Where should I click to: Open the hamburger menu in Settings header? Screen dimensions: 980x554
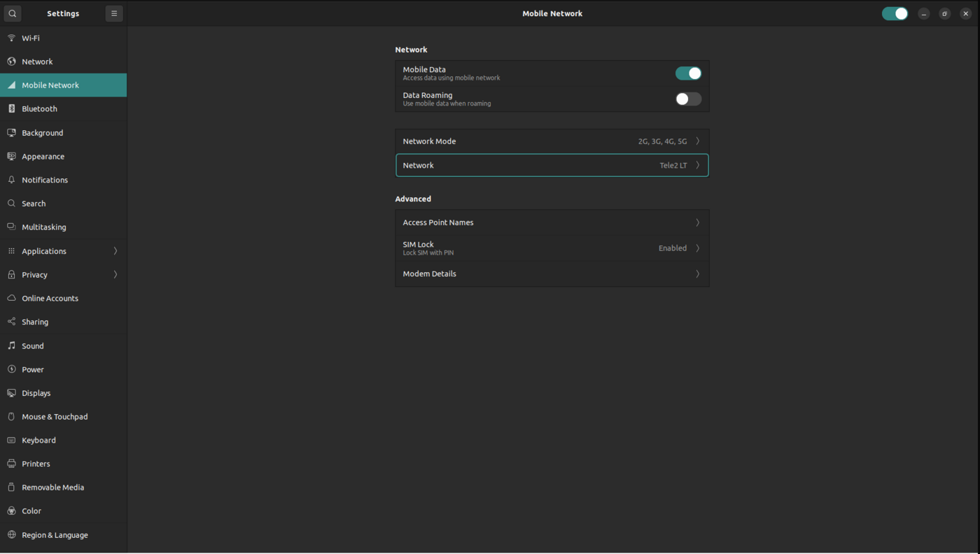tap(114, 13)
